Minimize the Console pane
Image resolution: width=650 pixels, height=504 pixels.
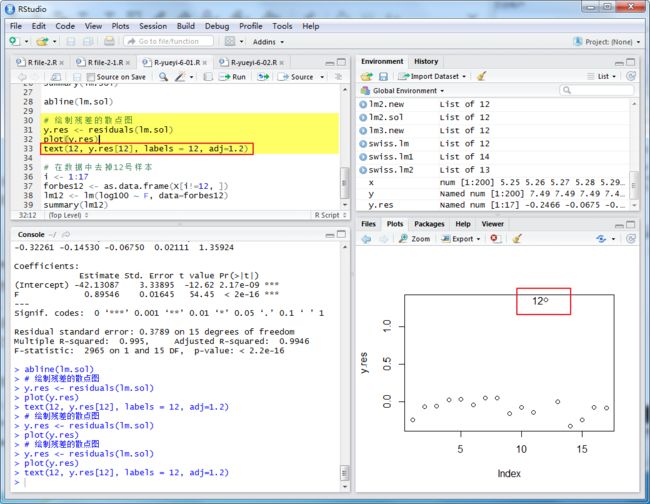click(x=330, y=235)
